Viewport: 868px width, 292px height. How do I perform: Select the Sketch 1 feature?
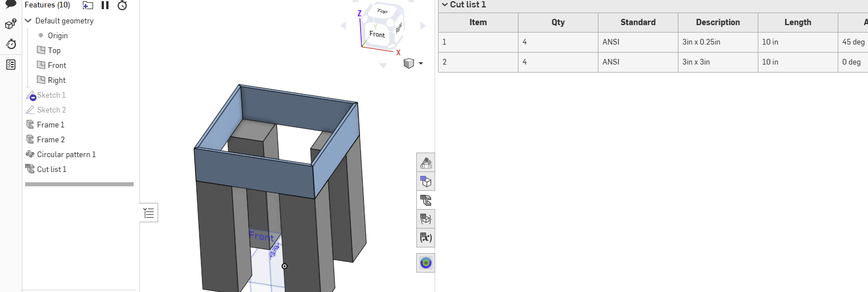51,95
